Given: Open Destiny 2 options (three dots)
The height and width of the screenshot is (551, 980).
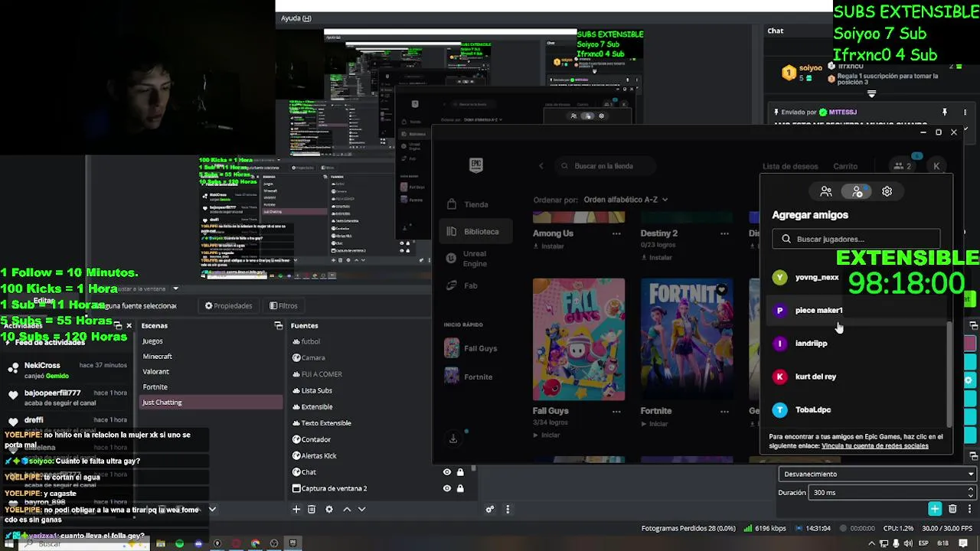Looking at the screenshot, I should click(x=724, y=233).
